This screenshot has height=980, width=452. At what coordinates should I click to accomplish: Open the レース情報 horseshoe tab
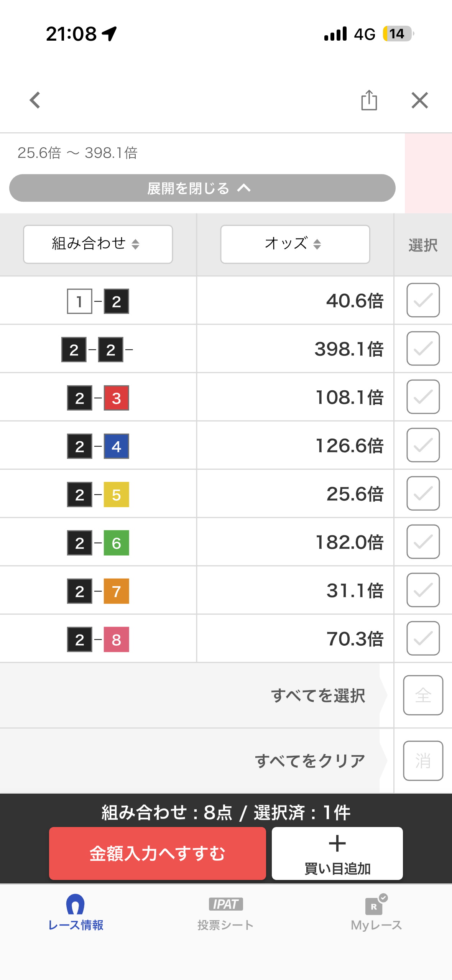[76, 914]
